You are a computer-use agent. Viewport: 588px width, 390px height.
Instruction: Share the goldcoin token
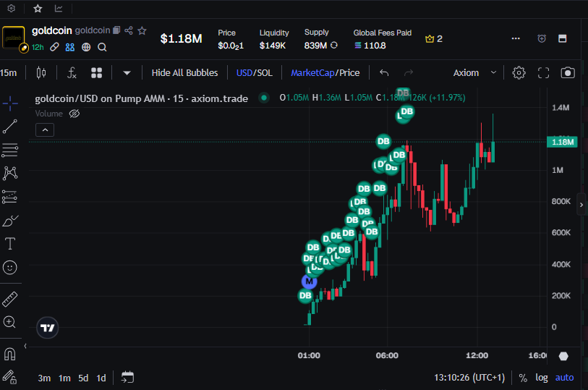(129, 30)
